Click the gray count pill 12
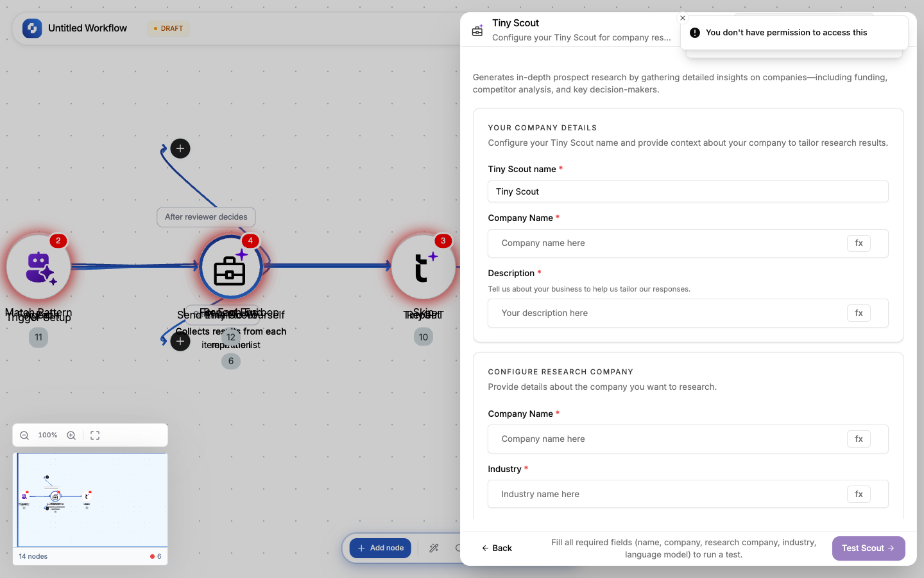The image size is (924, 578). [231, 337]
